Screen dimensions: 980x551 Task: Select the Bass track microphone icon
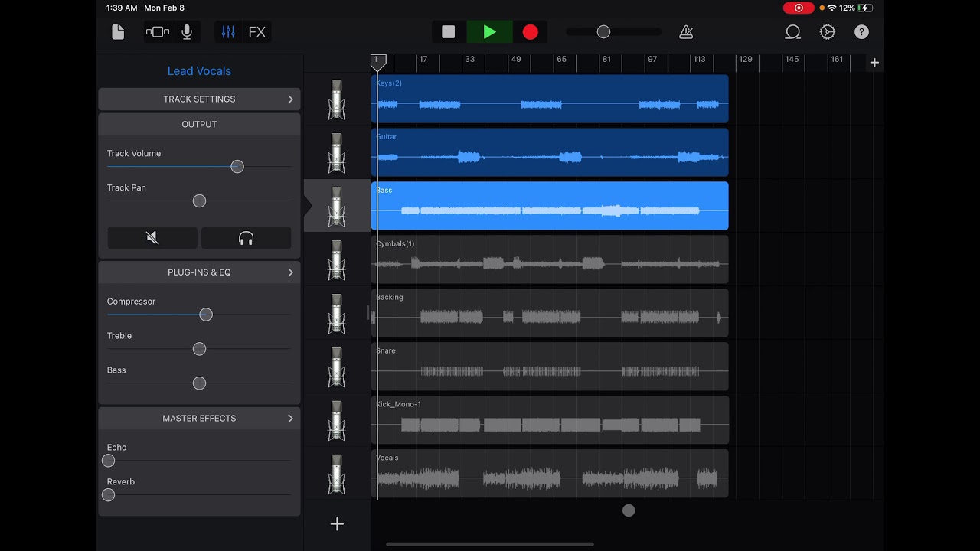[337, 207]
